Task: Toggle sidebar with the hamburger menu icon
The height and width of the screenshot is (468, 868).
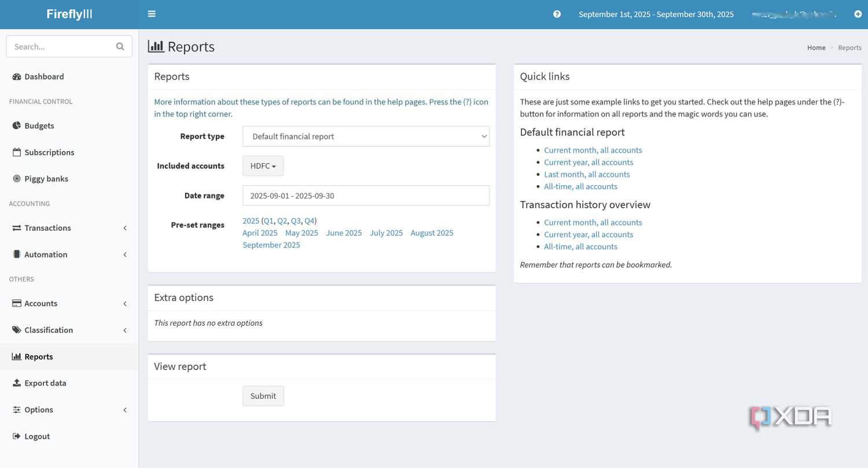Action: (x=152, y=14)
